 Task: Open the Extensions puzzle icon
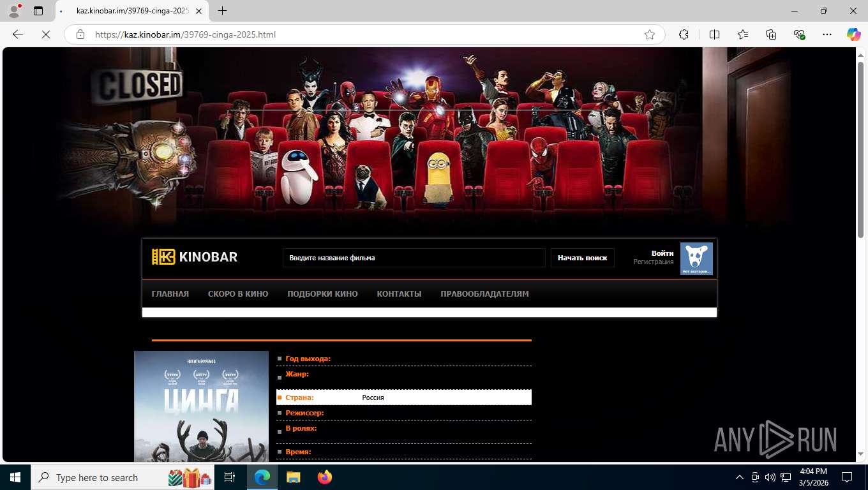pos(684,34)
